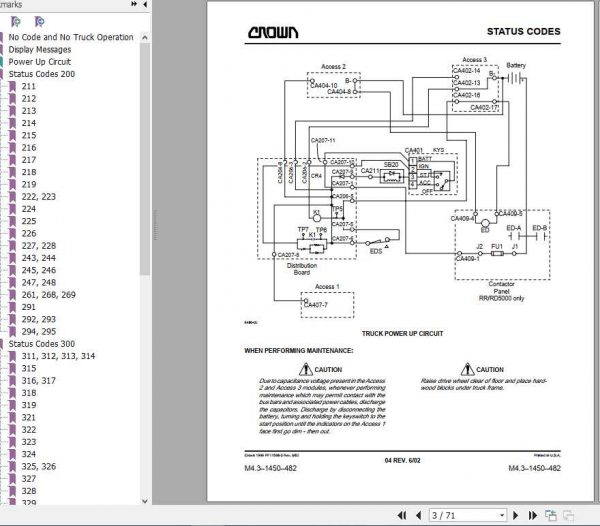
Task: Open the 'Status Codes 300' bookmark
Action: coord(42,344)
